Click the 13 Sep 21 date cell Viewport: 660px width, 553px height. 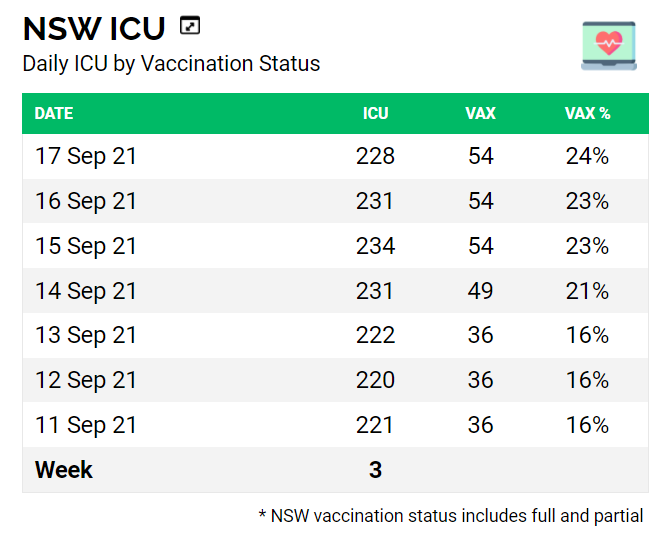[86, 335]
